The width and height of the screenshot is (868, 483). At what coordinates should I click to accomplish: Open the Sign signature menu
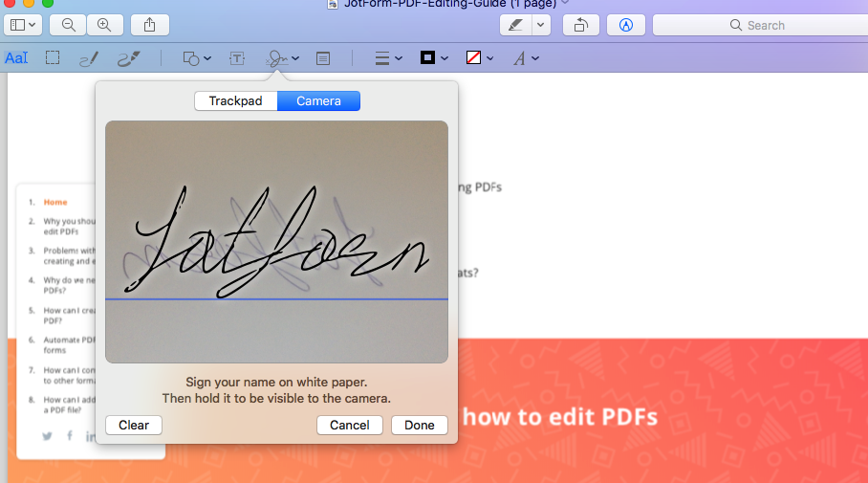tap(282, 58)
